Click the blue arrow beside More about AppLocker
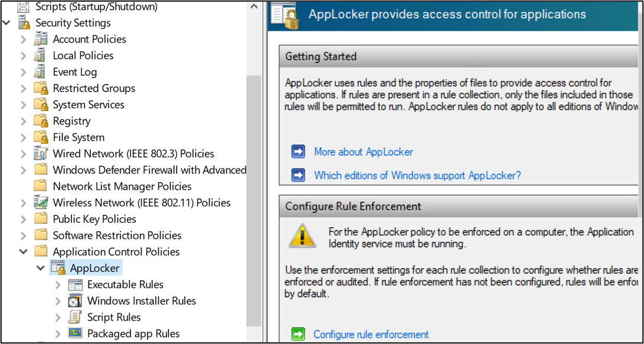 point(298,152)
